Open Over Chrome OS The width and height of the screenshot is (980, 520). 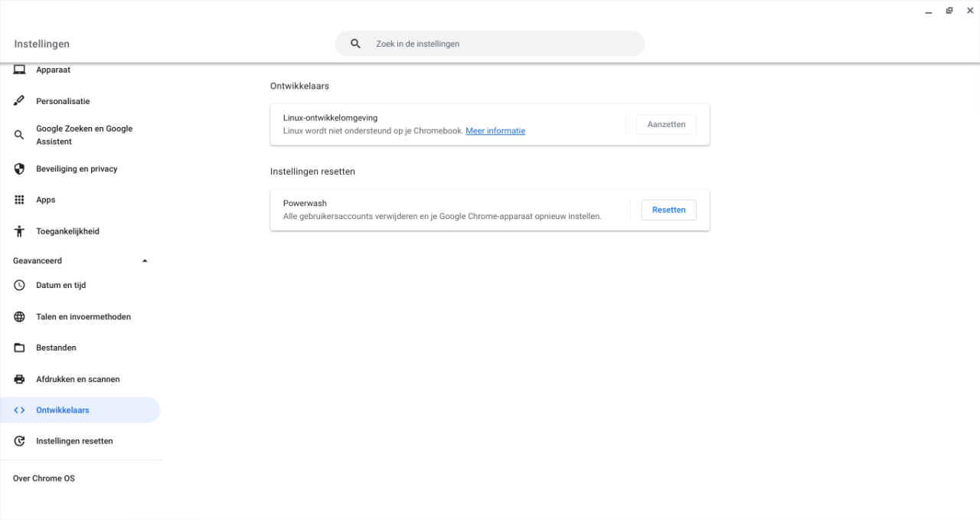coord(44,478)
